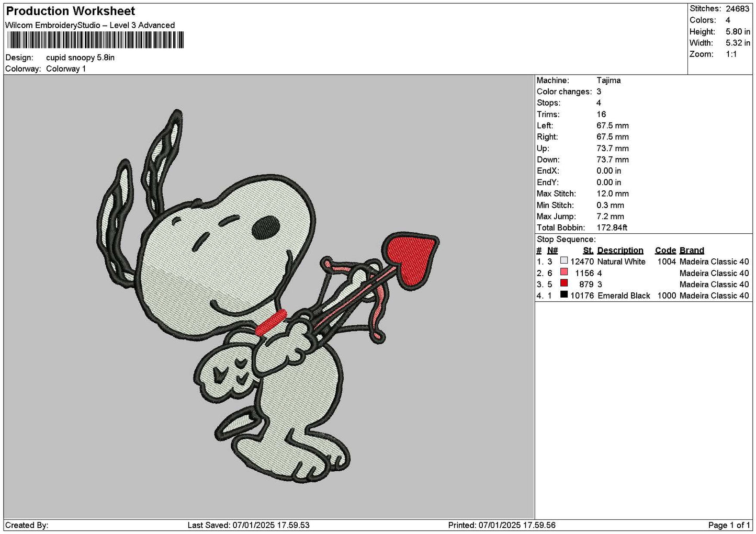The height and width of the screenshot is (534, 756).
Task: Click the "Right:" measurement label
Action: click(x=547, y=137)
